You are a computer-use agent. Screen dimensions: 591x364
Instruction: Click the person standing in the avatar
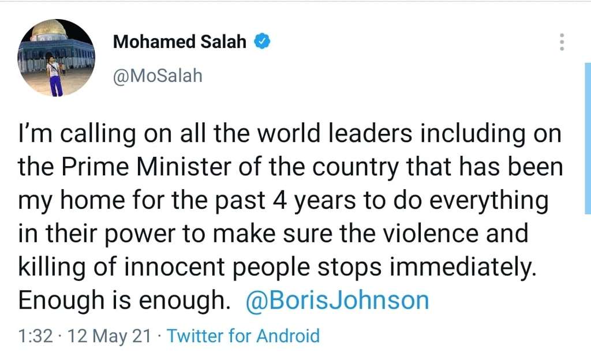(x=54, y=76)
